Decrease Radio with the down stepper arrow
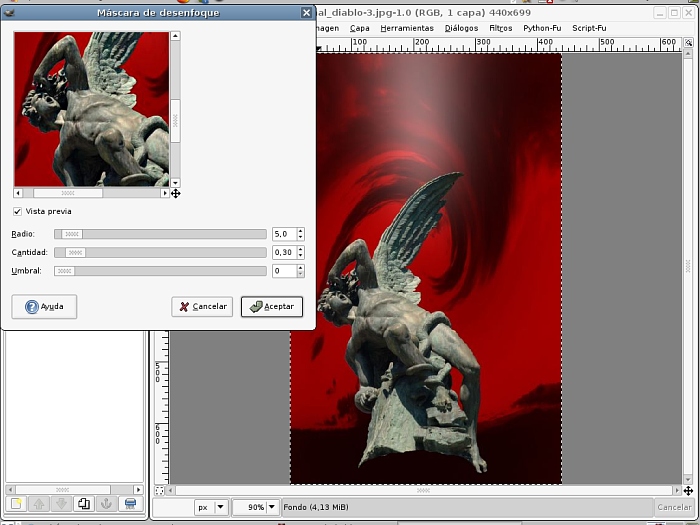 301,238
